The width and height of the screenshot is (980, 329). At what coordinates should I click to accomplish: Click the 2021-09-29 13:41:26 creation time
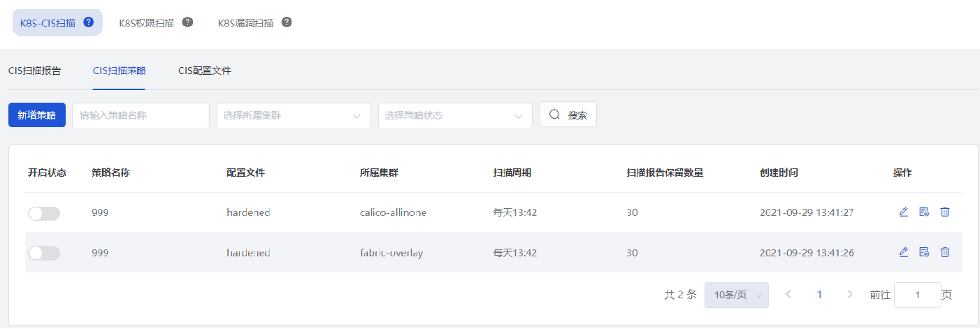pos(807,253)
